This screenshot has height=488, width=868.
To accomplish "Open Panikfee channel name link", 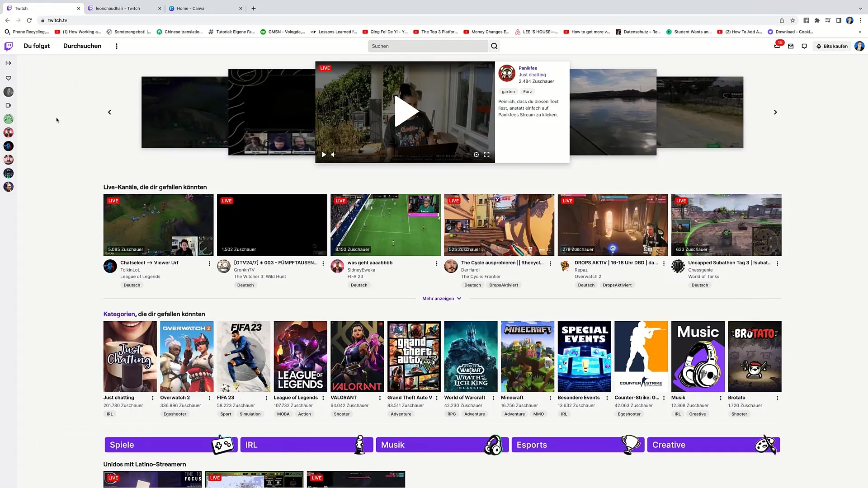I will pos(528,68).
